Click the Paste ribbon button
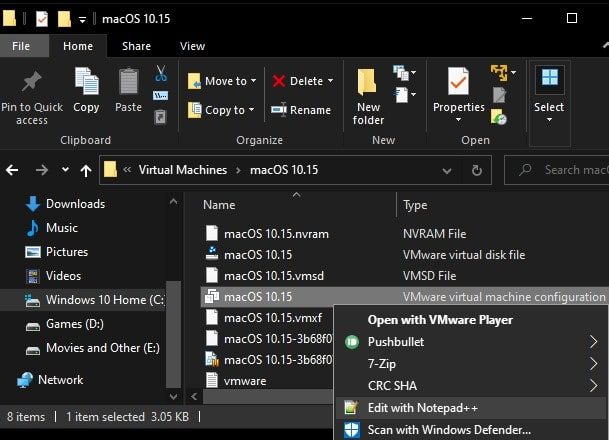 pos(128,90)
